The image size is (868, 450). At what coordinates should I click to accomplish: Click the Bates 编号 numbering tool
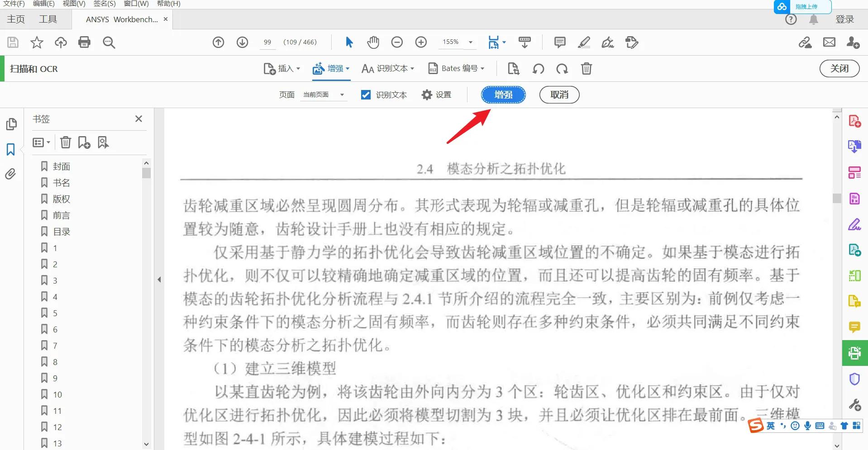(x=456, y=68)
